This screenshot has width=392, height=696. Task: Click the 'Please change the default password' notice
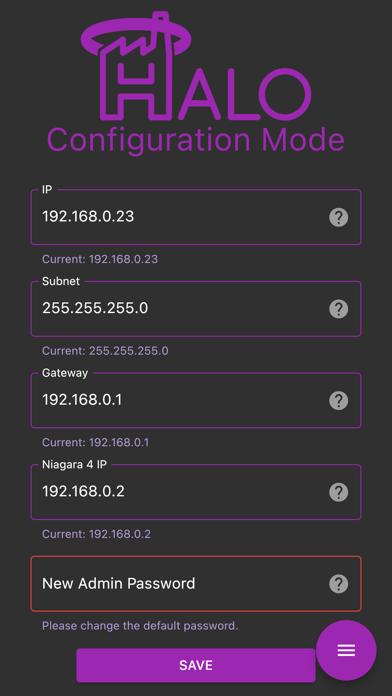140,626
